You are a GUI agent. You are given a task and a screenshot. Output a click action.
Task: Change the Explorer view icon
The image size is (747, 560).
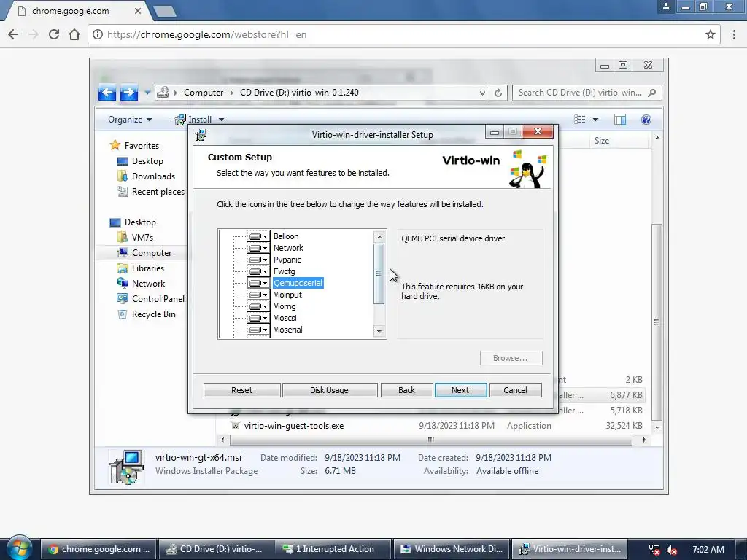pos(579,120)
